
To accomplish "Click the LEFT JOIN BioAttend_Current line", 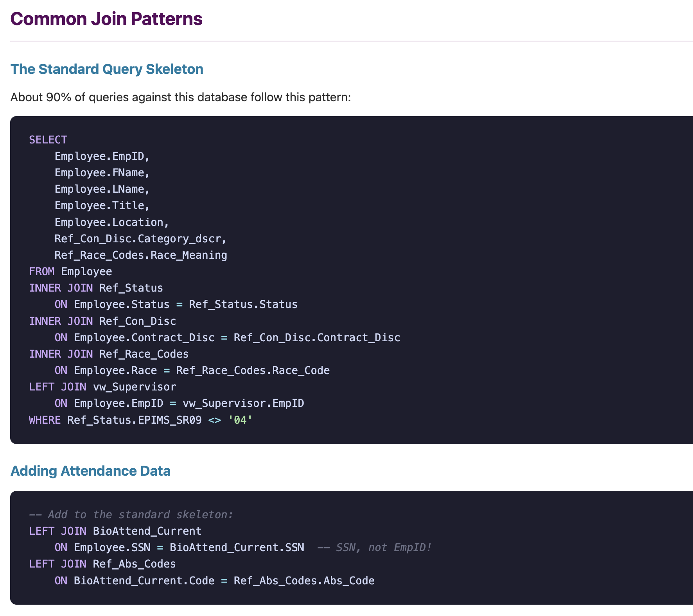I will tap(115, 531).
